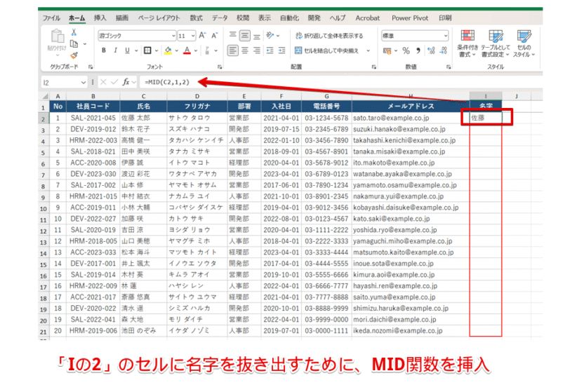
Task: Expand the Name Box dropdown for I2
Action: [x=84, y=83]
